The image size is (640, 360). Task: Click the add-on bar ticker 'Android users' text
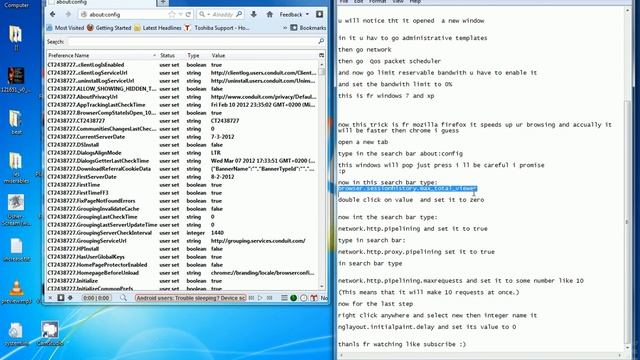point(191,298)
